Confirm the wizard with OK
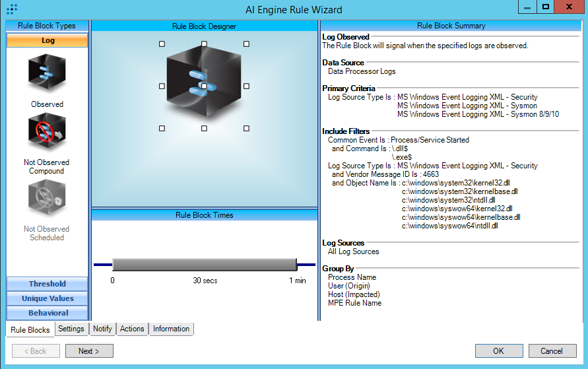 point(498,351)
